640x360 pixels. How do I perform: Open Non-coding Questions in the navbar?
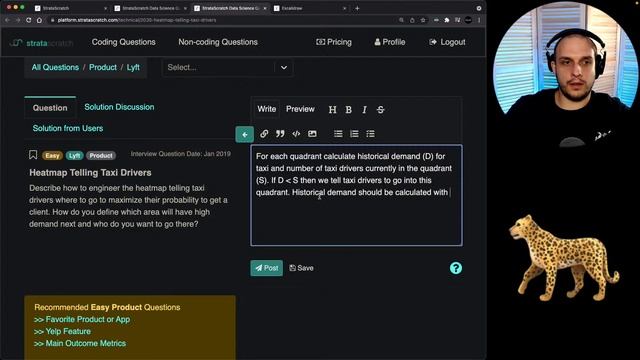pos(218,42)
